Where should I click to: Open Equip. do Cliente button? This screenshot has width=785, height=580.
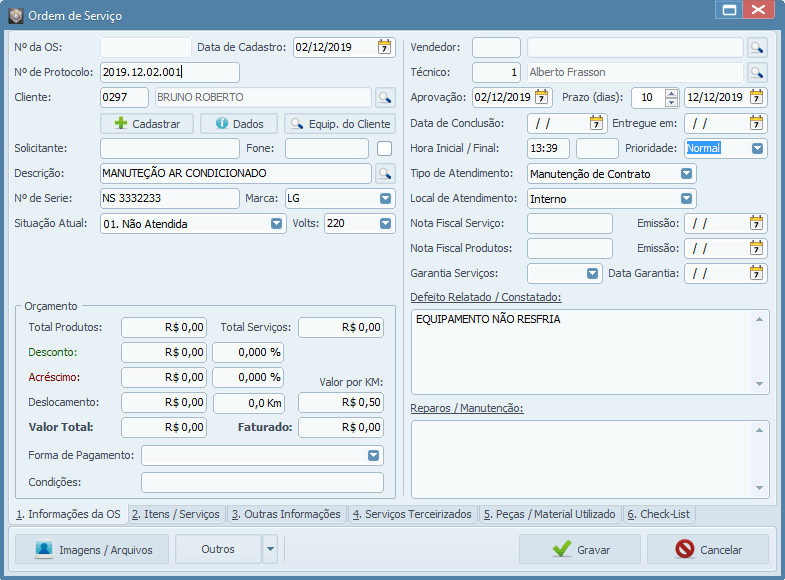tap(340, 124)
